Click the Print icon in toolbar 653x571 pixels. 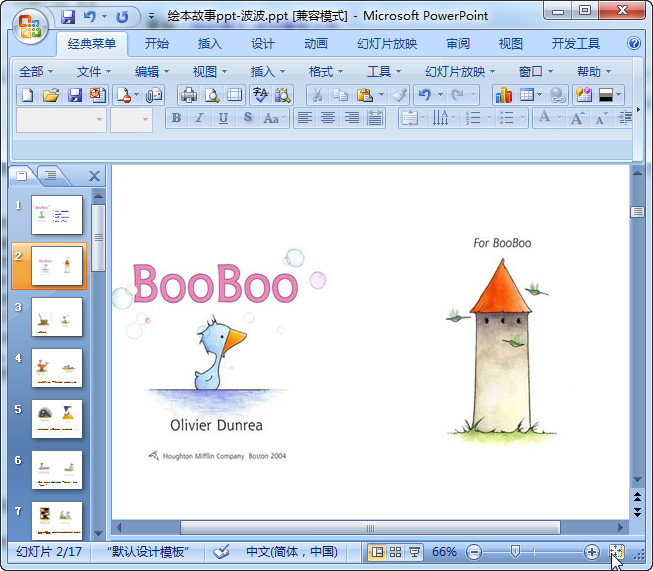[x=189, y=95]
